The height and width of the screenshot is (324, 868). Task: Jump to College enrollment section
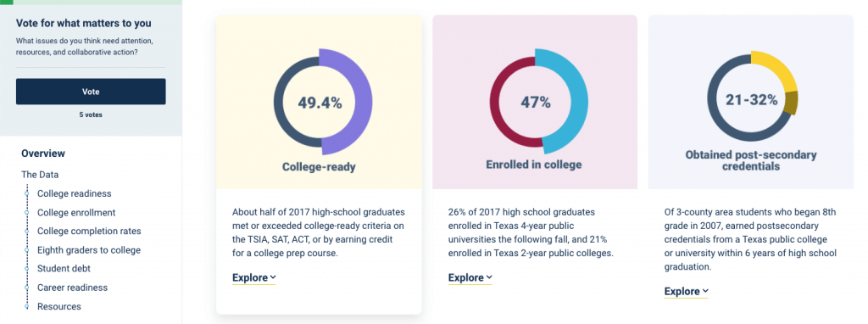[x=76, y=213]
